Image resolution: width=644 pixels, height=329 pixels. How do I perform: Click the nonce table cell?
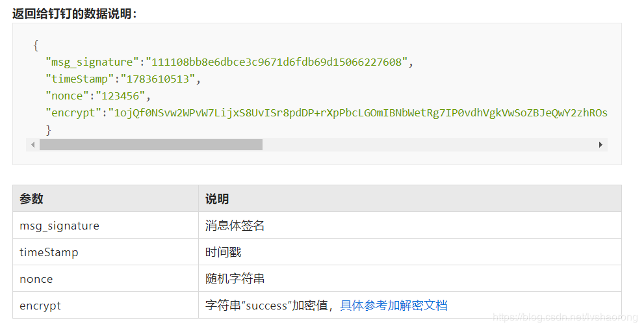105,279
